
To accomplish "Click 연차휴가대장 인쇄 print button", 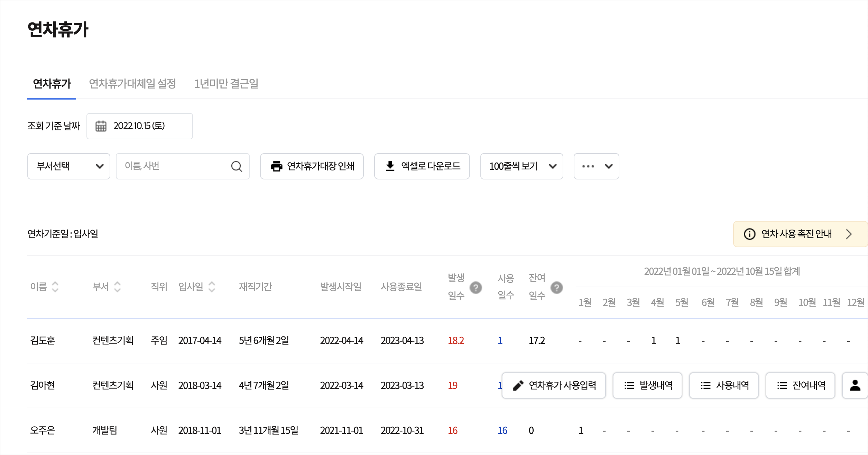I will click(x=312, y=166).
